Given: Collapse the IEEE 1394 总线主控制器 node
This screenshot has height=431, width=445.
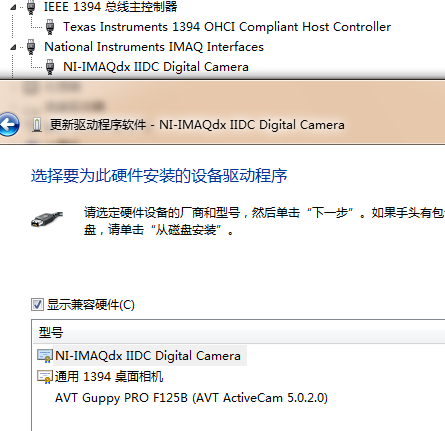Looking at the screenshot, I should point(13,8).
